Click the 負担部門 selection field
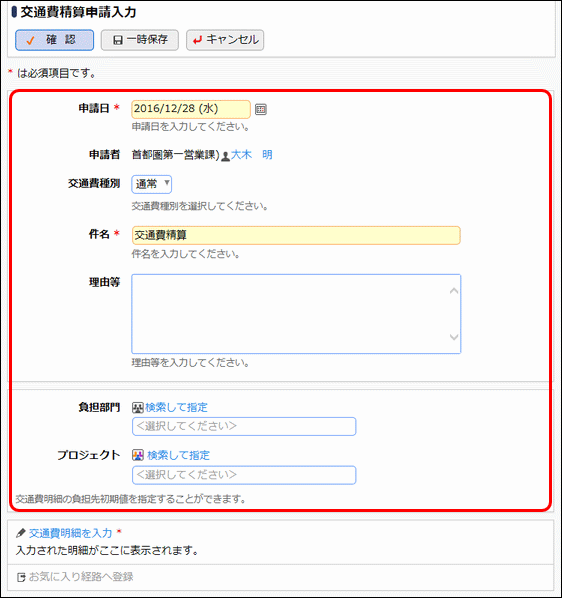Screen dimensions: 562x598 244,426
